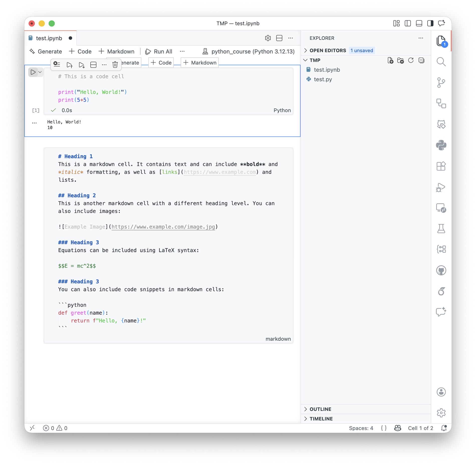Click the New File icon in TMP folder

point(390,60)
